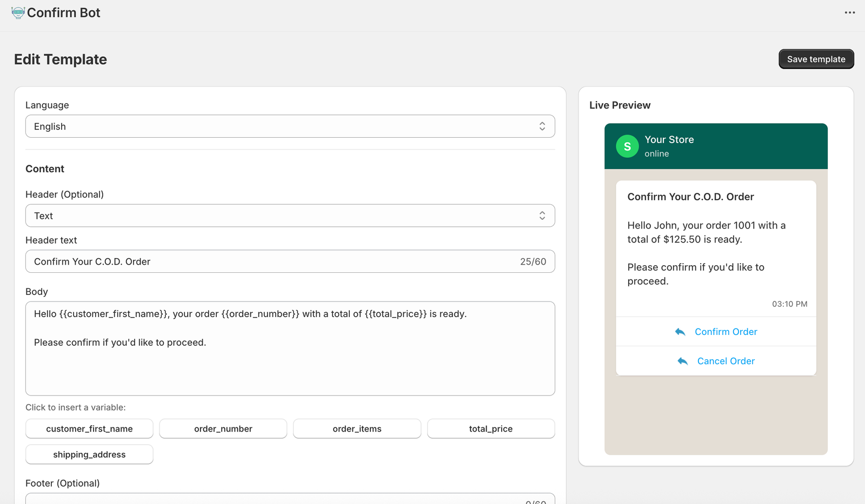Save the template
865x504 pixels.
tap(816, 59)
